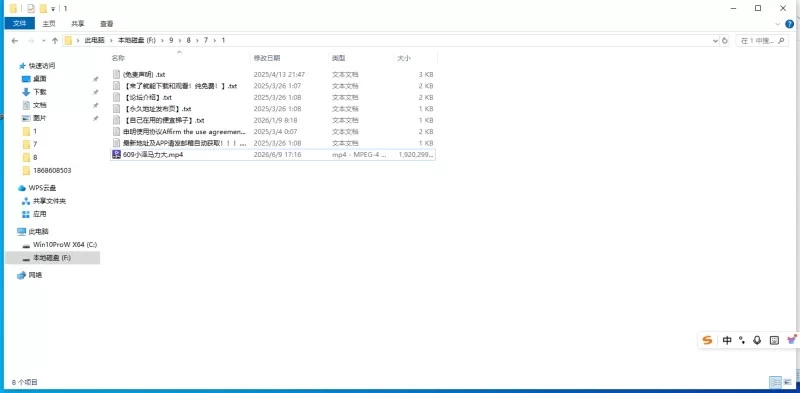Click the search box in folder 1

[762, 40]
